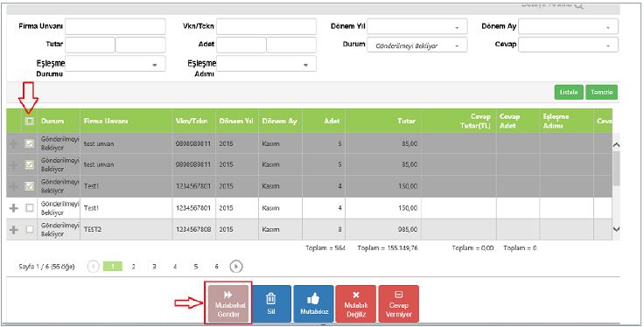This screenshot has width=644, height=327.
Task: Open the Eşleşme Adımı dropdown
Action: pos(266,64)
